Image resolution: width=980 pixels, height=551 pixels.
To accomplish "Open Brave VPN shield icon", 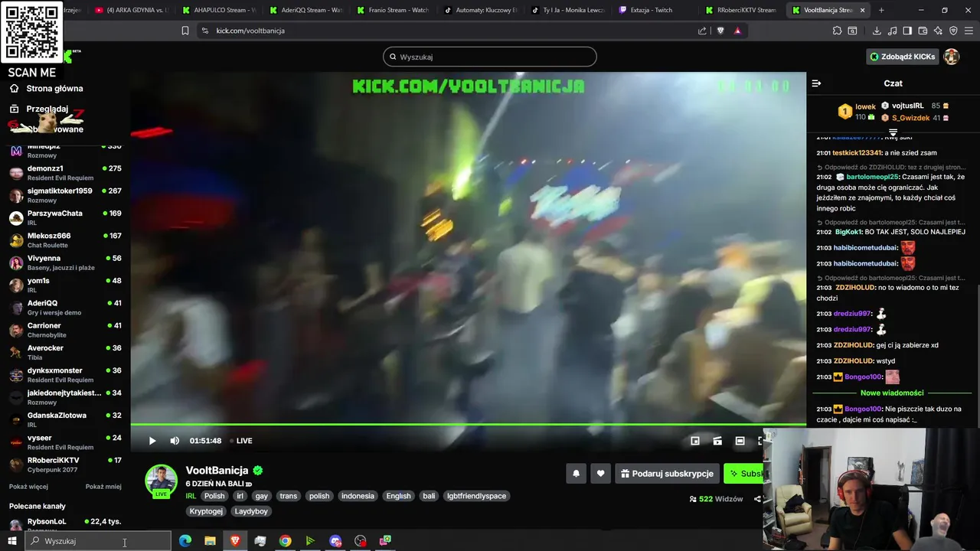I will click(953, 31).
